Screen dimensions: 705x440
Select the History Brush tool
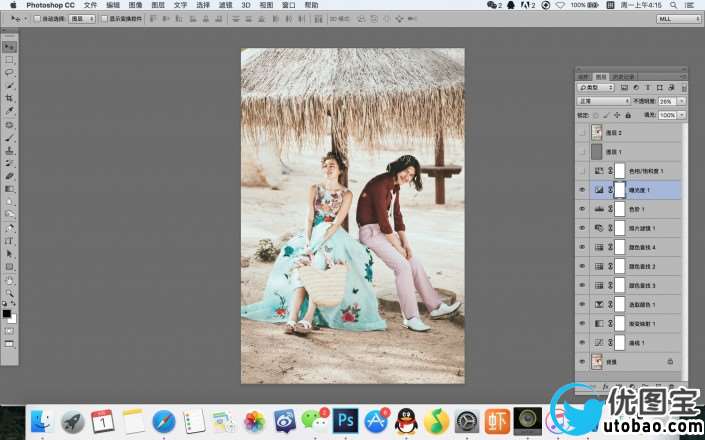pyautogui.click(x=9, y=163)
